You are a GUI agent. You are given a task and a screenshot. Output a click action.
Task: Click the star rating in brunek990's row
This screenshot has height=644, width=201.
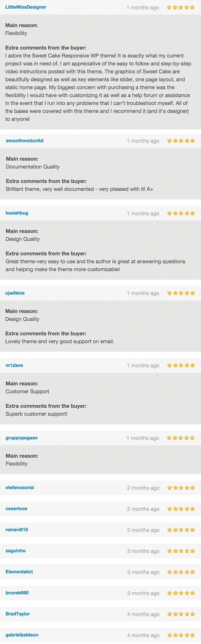pos(181,593)
